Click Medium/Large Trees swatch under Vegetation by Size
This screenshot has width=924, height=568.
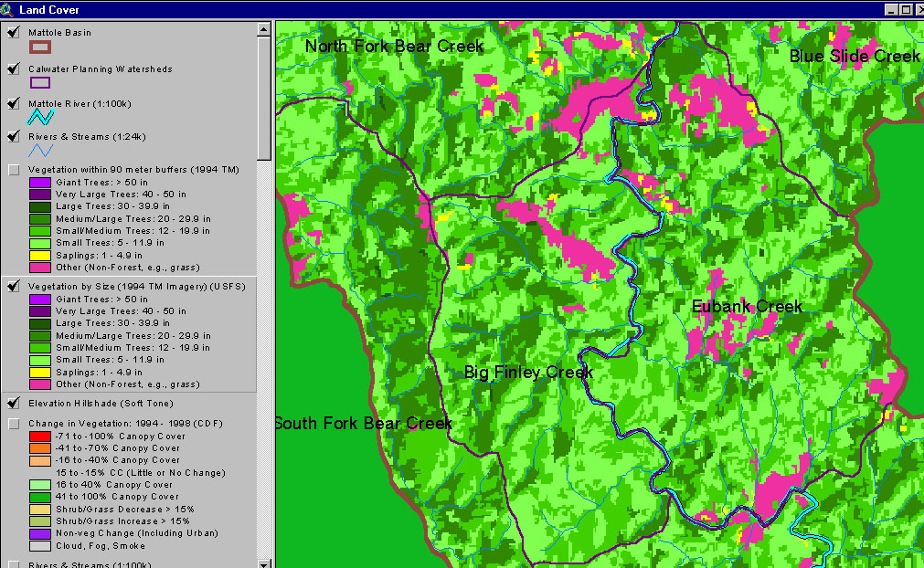40,336
